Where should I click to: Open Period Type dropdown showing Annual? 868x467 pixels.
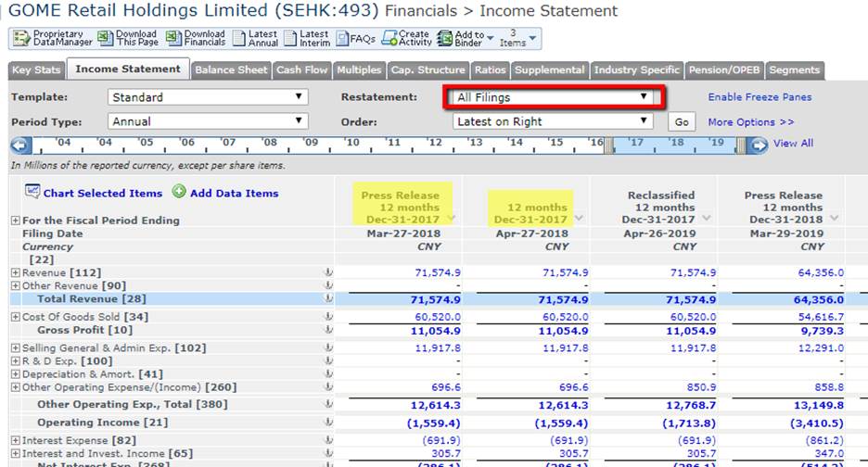coord(208,121)
